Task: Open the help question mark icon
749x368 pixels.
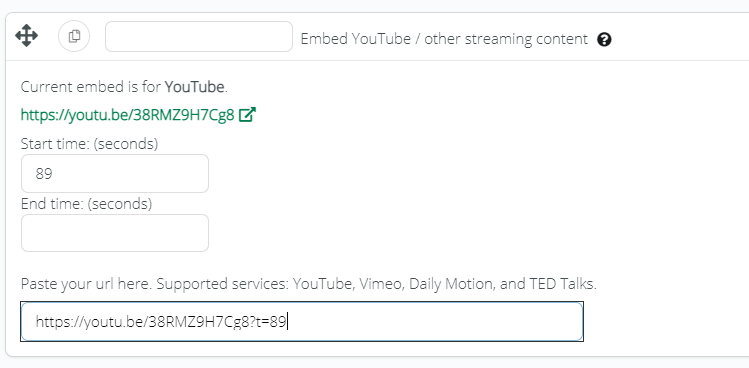Action: pyautogui.click(x=604, y=39)
